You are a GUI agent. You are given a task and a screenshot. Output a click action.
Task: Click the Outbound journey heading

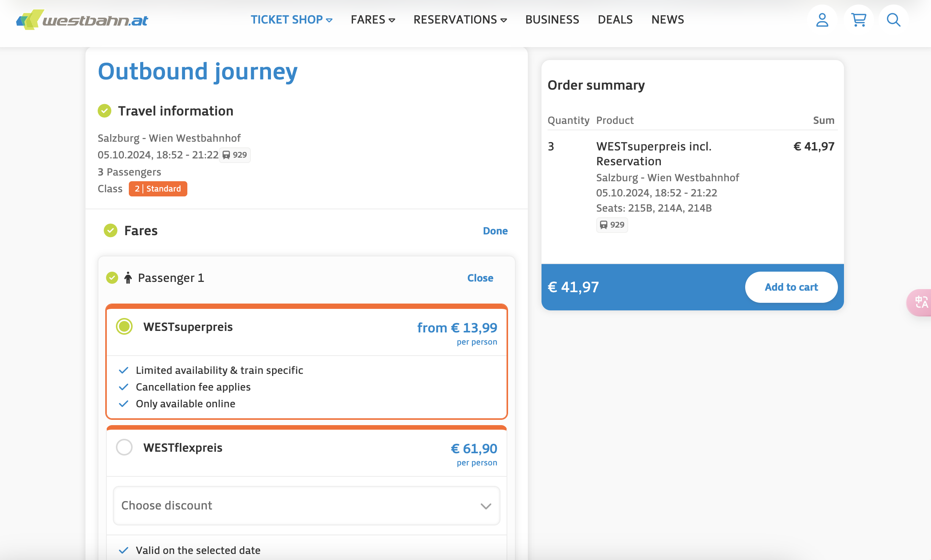tap(198, 72)
